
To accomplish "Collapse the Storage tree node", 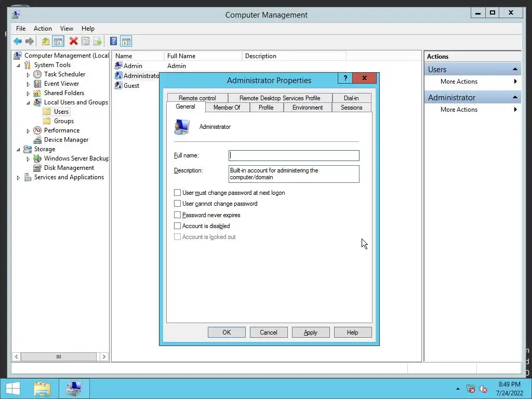I will point(18,150).
